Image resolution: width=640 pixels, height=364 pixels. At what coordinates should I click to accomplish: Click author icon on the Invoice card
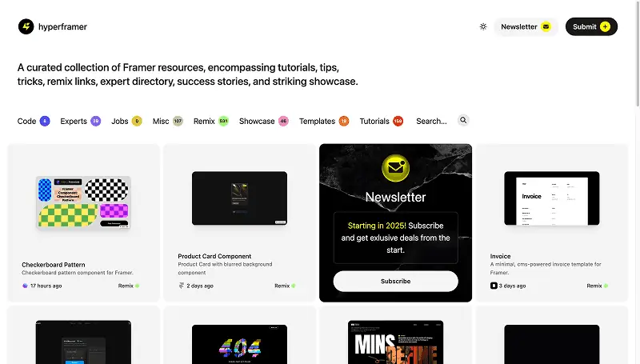(x=494, y=286)
